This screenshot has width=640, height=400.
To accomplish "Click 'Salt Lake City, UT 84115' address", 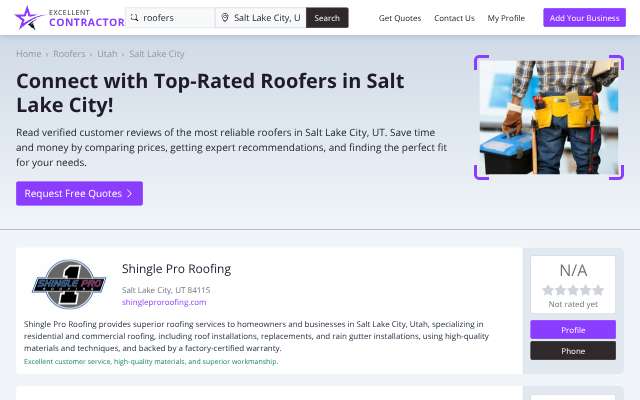I will [x=166, y=290].
